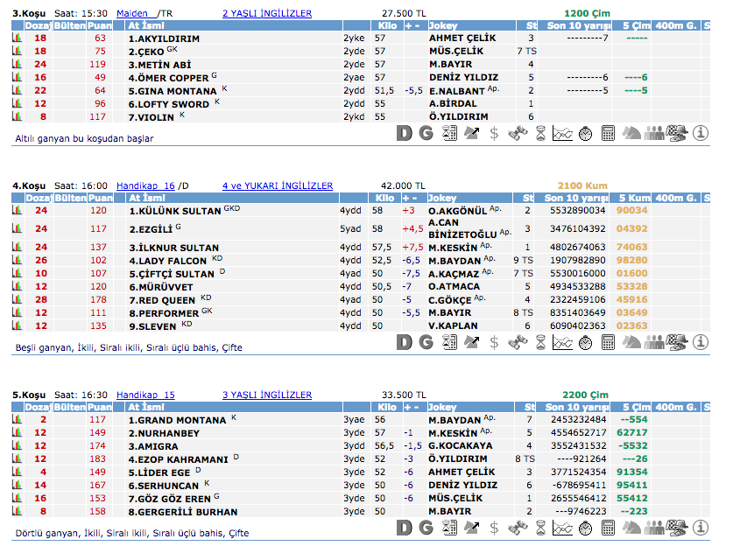Click the bar chart icon beside AKYILDIRIM
The image size is (733, 560).
[x=17, y=38]
